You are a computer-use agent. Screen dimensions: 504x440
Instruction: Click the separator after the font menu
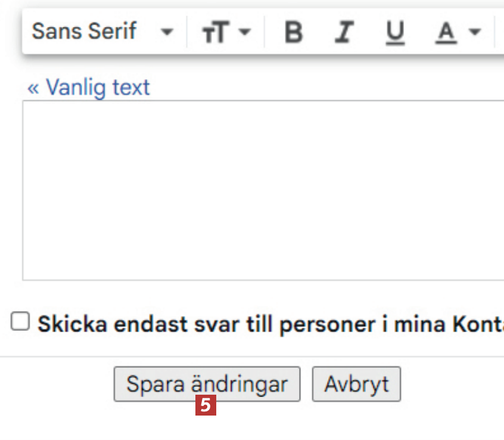[186, 32]
